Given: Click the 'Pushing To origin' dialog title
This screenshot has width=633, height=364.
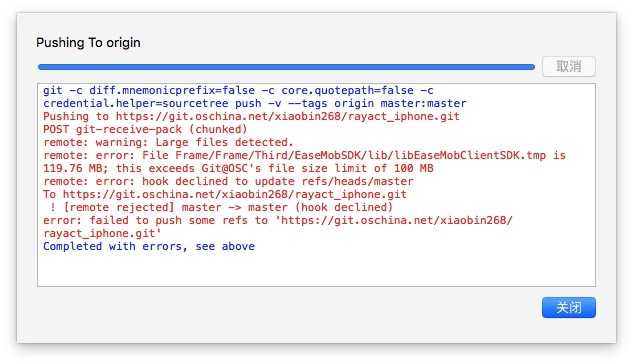Looking at the screenshot, I should [x=88, y=42].
